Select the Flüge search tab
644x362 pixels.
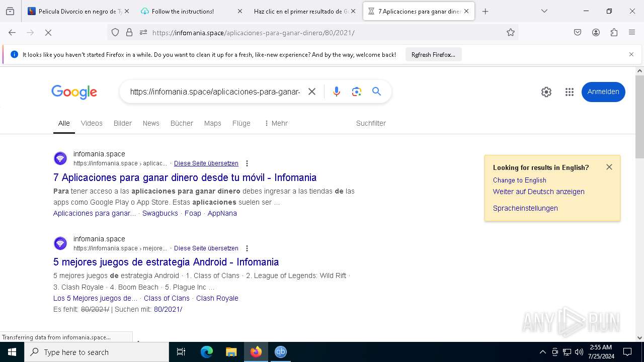[242, 123]
